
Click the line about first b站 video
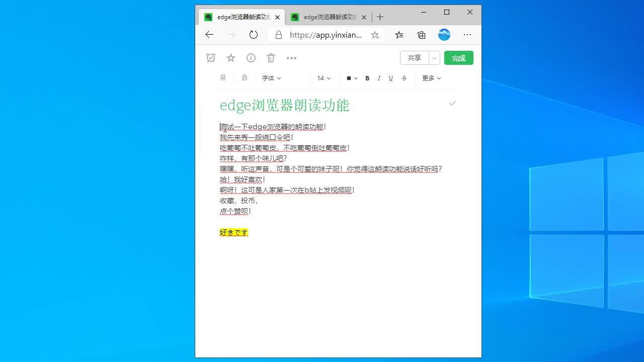click(287, 190)
